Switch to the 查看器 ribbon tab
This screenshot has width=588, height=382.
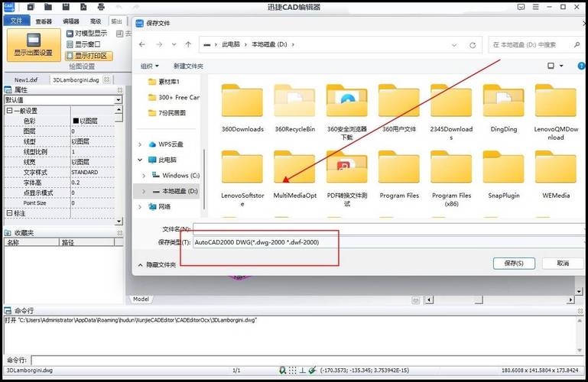click(44, 21)
